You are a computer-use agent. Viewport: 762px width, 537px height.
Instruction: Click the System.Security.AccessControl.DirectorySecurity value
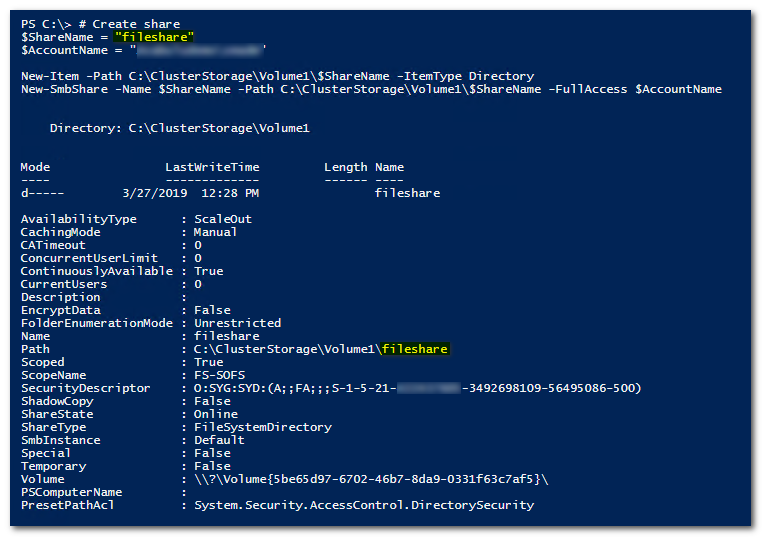coord(364,505)
